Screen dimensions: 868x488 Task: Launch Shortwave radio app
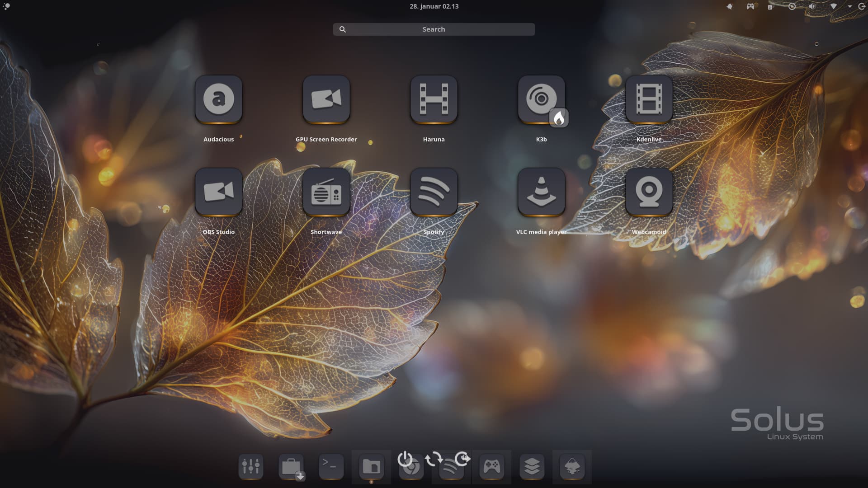(x=326, y=192)
